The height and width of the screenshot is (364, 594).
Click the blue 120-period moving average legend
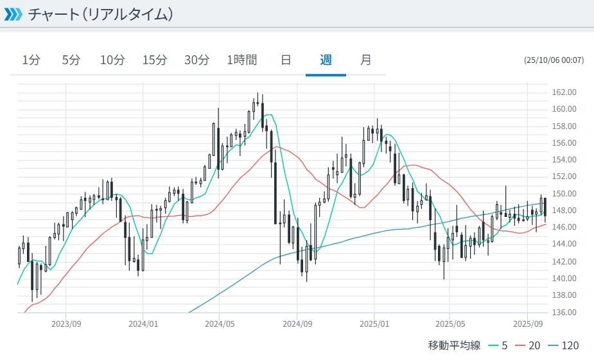[x=563, y=346]
